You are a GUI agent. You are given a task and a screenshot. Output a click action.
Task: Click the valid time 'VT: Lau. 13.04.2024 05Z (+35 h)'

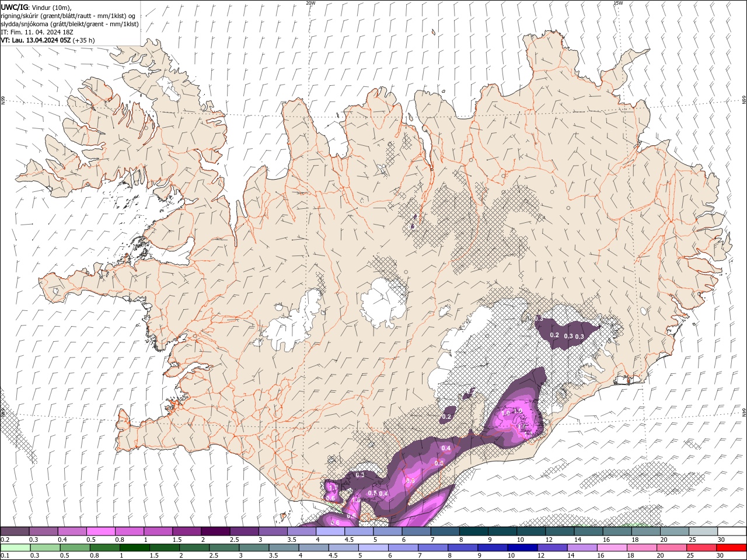pos(48,40)
